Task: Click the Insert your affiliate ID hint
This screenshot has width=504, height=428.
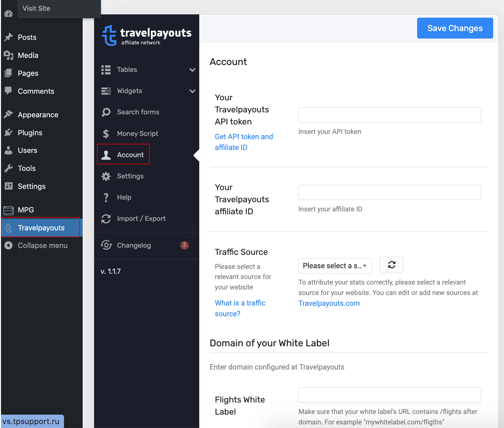Action: [x=330, y=209]
